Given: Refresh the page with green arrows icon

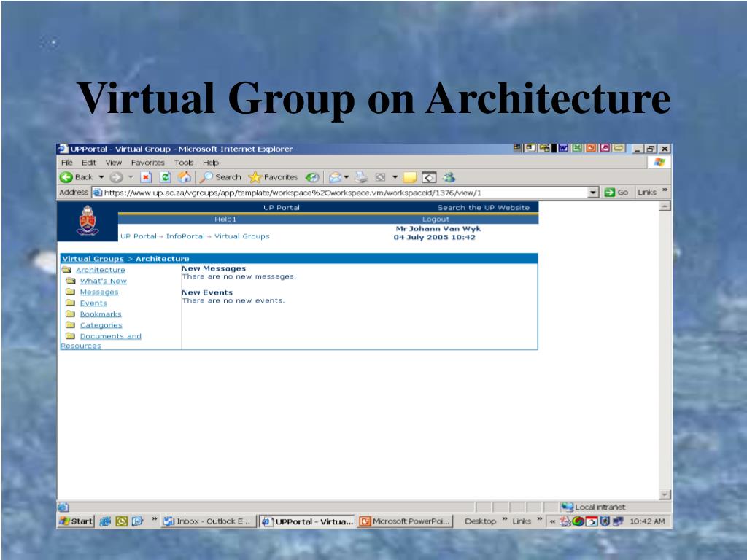Looking at the screenshot, I should pos(165,177).
